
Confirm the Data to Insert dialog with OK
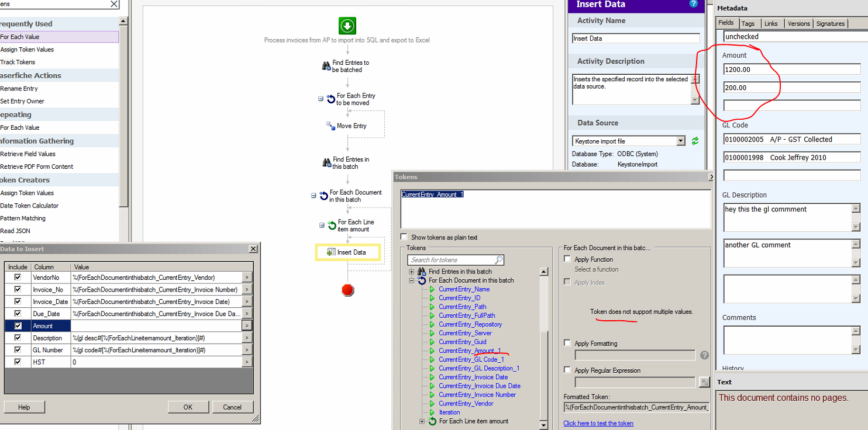click(x=188, y=407)
